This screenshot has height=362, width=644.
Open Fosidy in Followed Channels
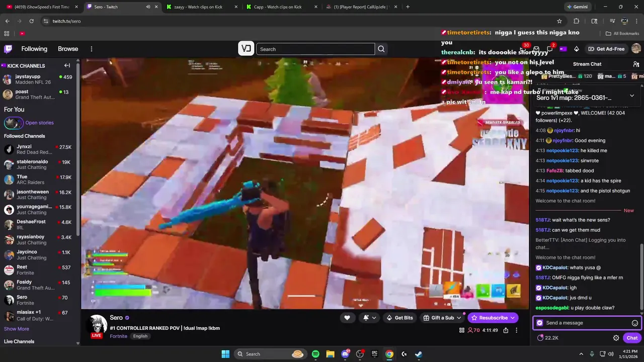point(38,285)
